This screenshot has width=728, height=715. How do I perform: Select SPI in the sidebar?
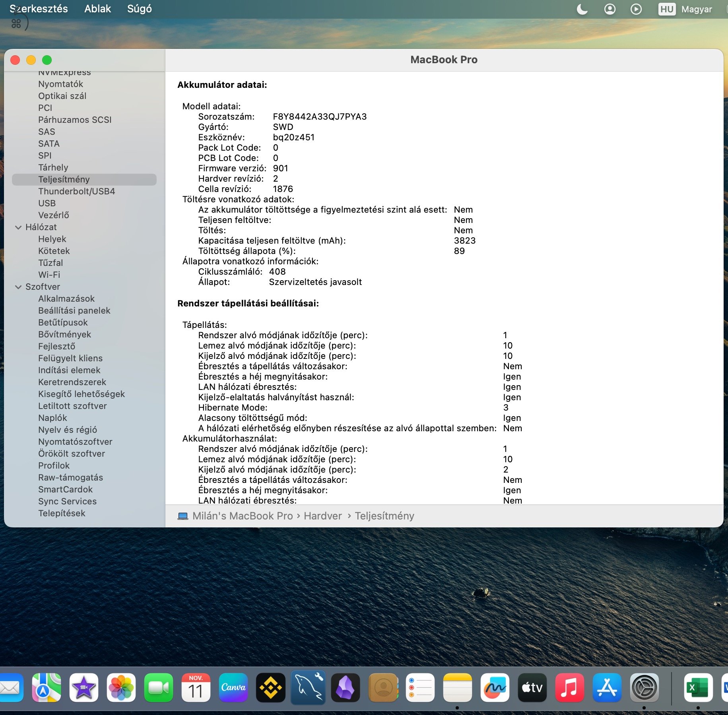[x=45, y=156]
